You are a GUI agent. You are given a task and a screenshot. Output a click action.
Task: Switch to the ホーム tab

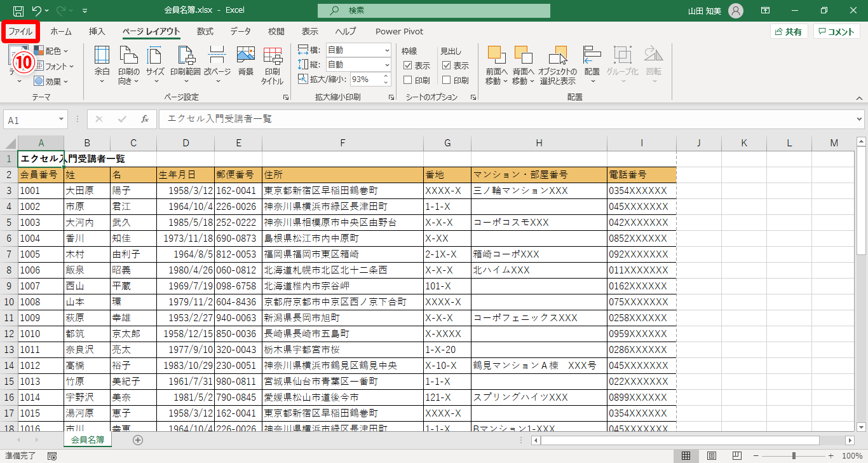61,31
